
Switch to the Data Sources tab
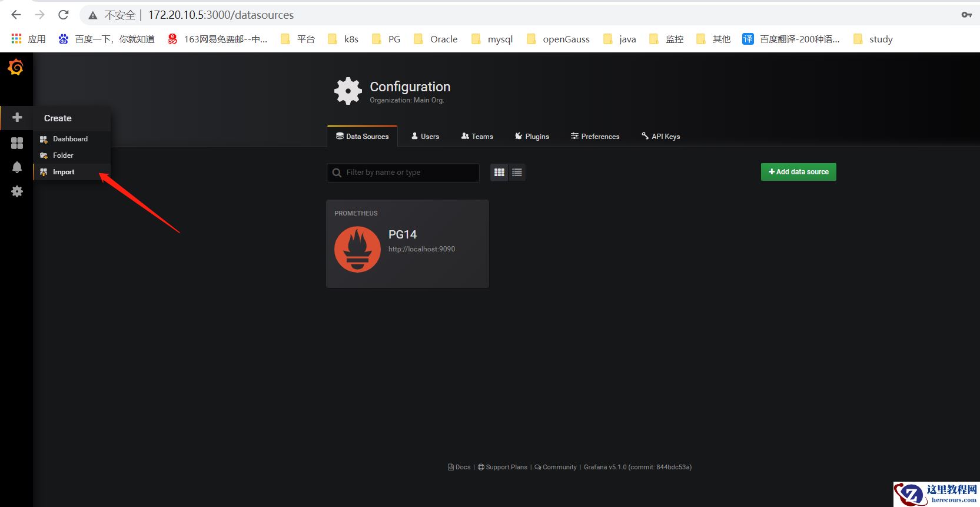362,137
